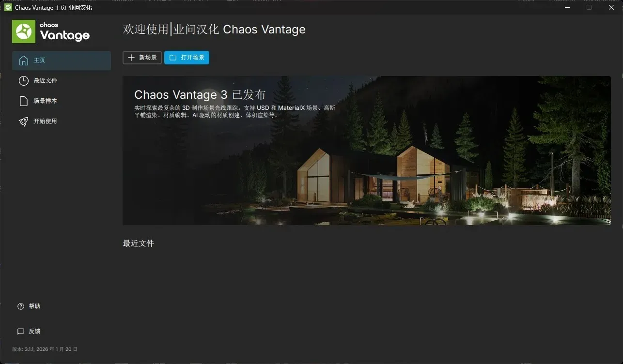Open the 主页 sidebar tab
The image size is (623, 364).
pyautogui.click(x=62, y=61)
